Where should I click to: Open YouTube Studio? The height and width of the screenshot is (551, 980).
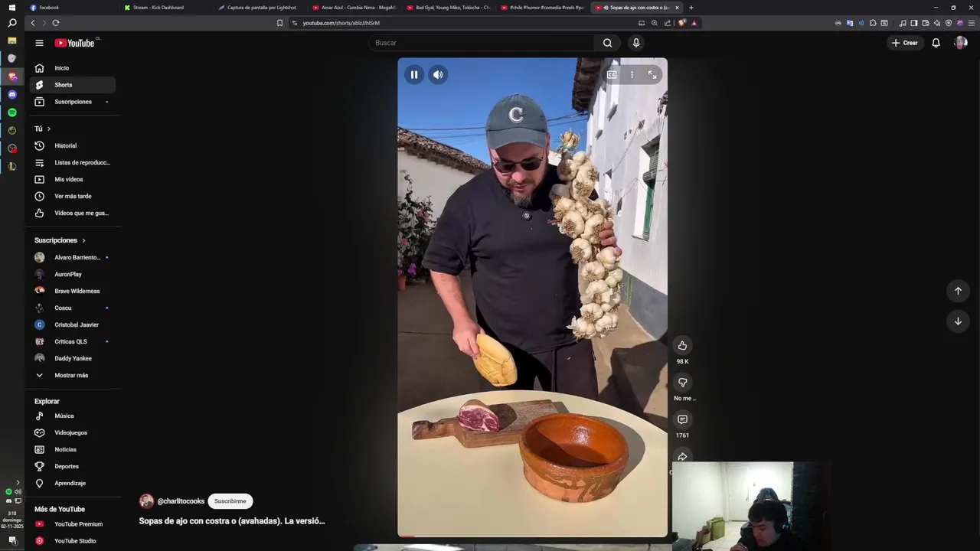coord(72,541)
